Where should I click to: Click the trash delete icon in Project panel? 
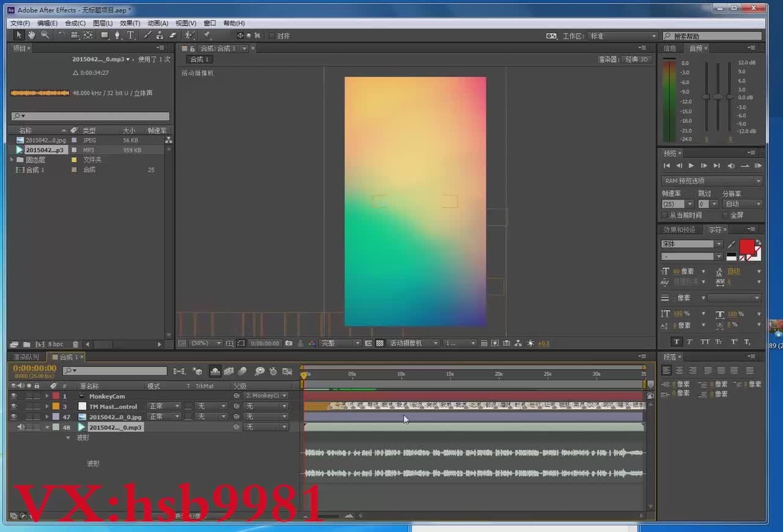coord(75,344)
